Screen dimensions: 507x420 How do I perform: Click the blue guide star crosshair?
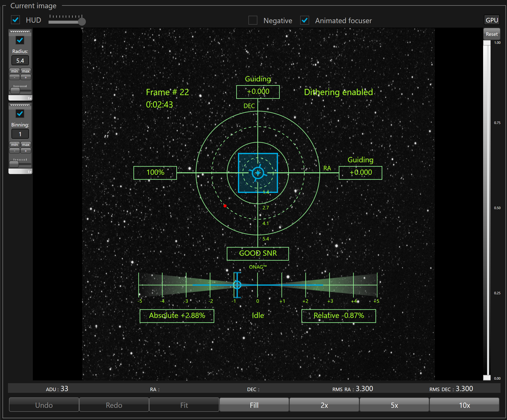pos(258,173)
